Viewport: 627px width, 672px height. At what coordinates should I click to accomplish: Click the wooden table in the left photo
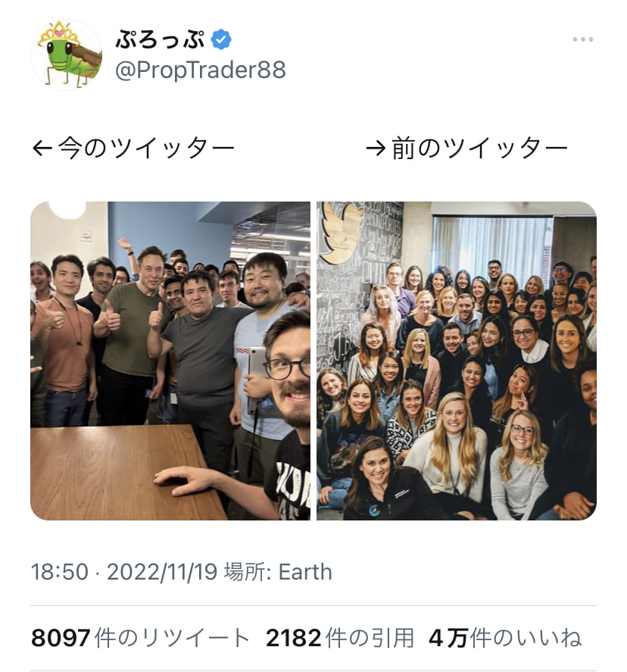pyautogui.click(x=124, y=471)
